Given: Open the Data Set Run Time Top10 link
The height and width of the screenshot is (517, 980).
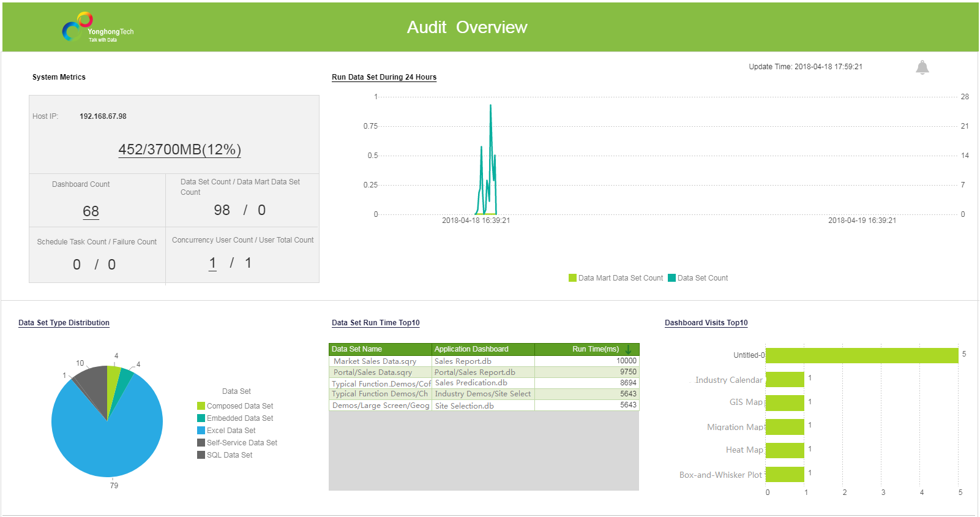Looking at the screenshot, I should point(375,323).
